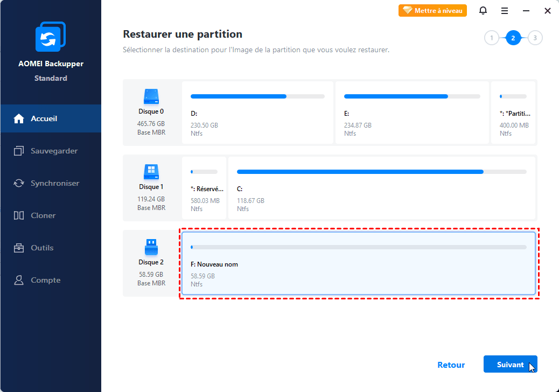
Task: Click the E: partition usage bar
Action: pyautogui.click(x=412, y=96)
